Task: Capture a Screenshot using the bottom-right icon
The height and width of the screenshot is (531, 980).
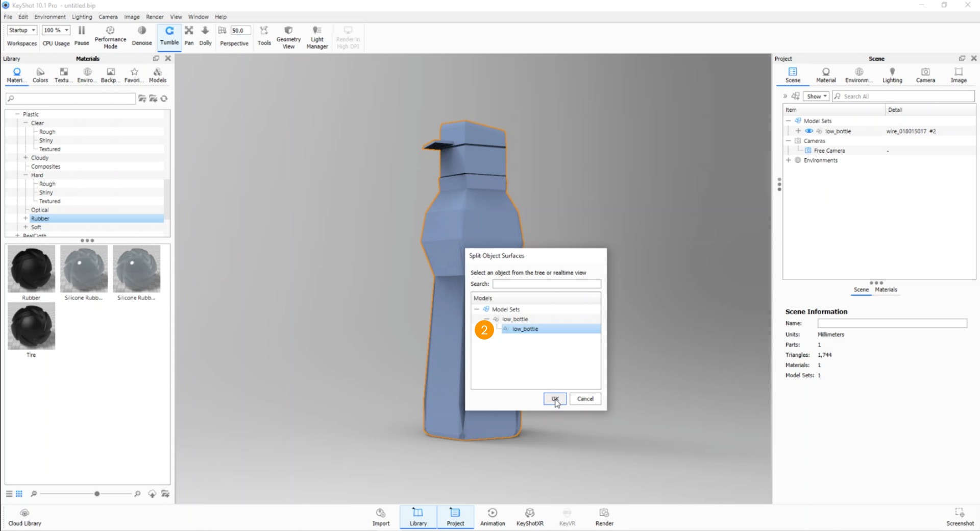Action: pyautogui.click(x=959, y=516)
